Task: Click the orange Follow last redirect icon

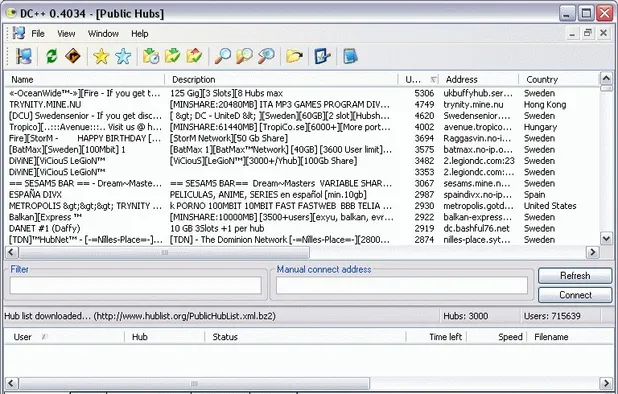Action: click(x=73, y=56)
